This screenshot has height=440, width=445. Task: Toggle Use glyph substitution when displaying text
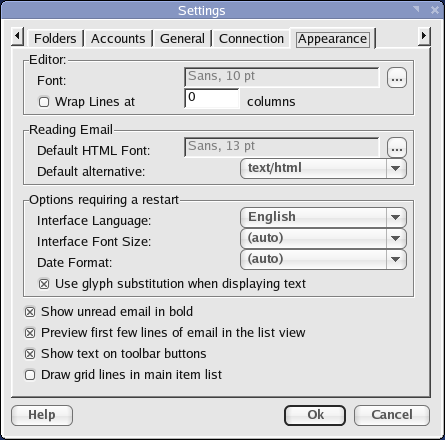point(44,284)
